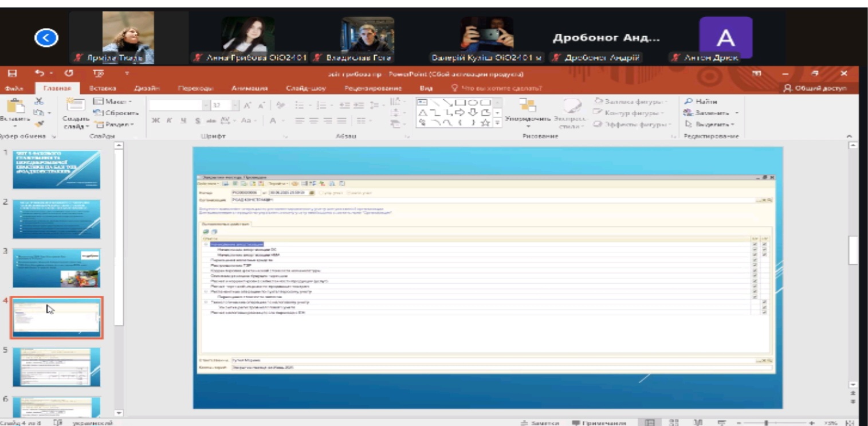Open the font size dropdown
Viewport: 868px width, 426px height.
click(x=234, y=105)
